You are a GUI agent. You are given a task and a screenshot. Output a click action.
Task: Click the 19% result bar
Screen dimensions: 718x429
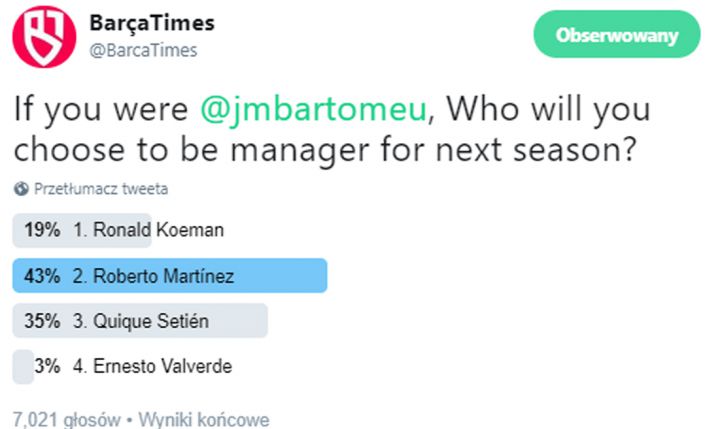click(x=82, y=230)
